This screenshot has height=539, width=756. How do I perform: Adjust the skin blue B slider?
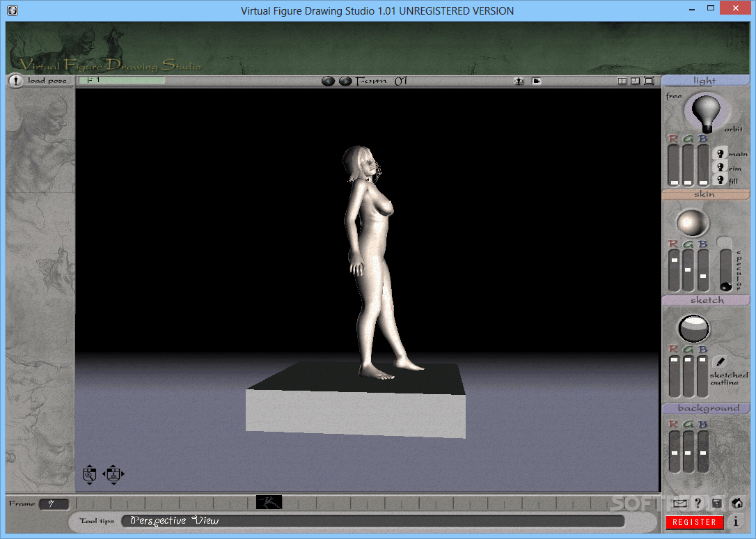tap(703, 271)
